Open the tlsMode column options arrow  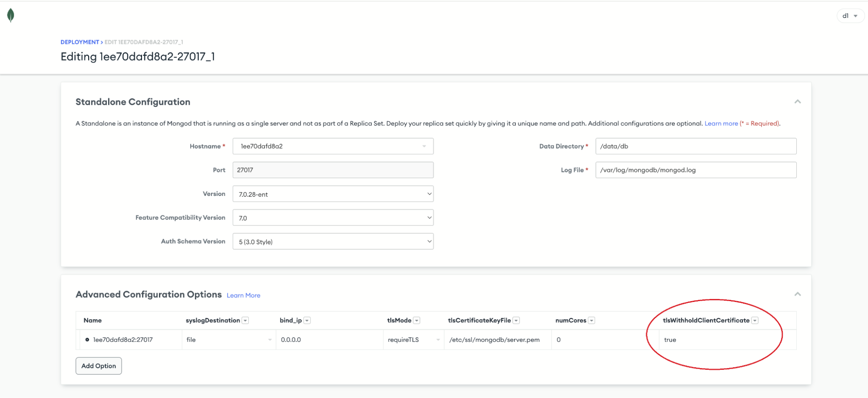pos(416,321)
